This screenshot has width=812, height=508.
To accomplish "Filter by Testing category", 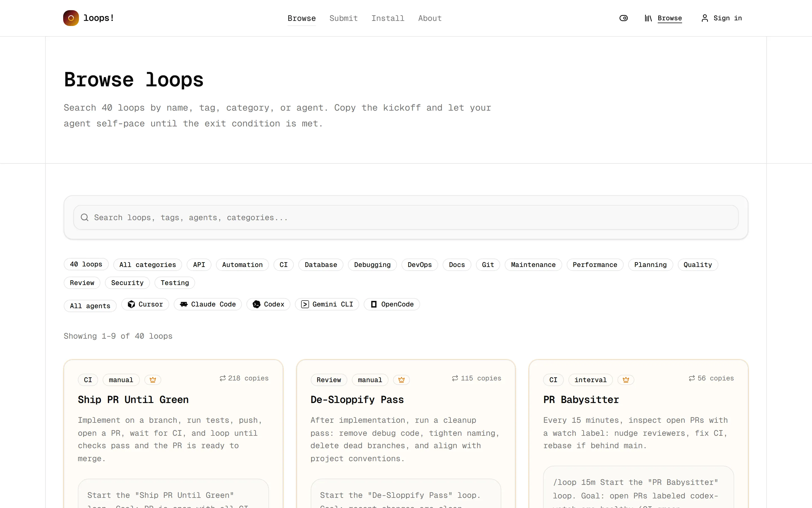I will 175,283.
